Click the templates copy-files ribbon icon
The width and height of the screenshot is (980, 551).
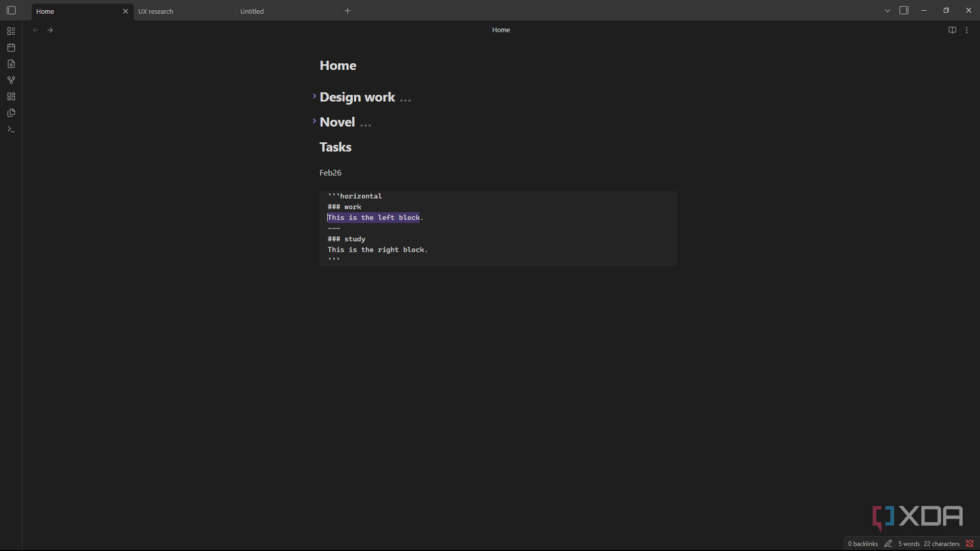pyautogui.click(x=11, y=113)
